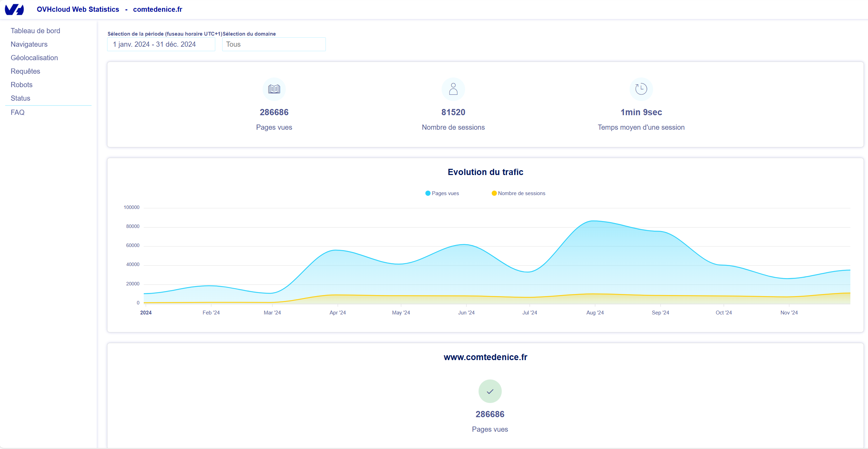Select Requêtes in the sidebar
Screen dimensions: 868x449
click(25, 71)
